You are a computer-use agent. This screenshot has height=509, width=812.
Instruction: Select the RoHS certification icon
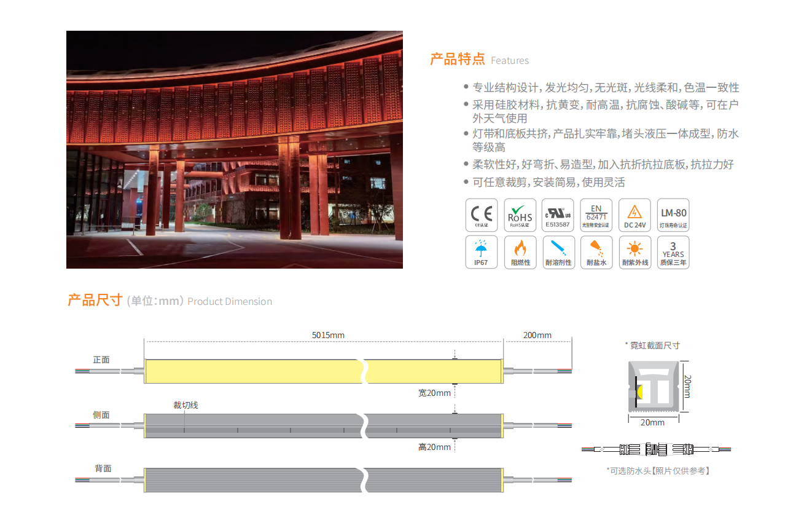(x=520, y=215)
